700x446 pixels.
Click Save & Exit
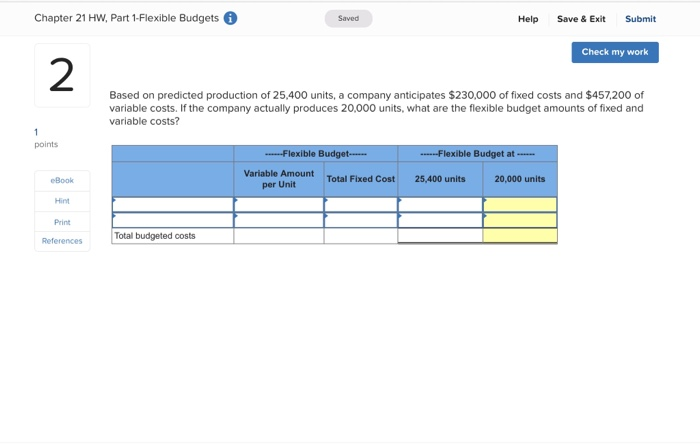coord(581,19)
